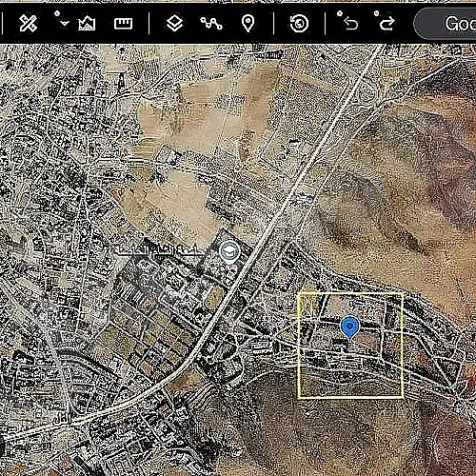Screen dimensions: 476x476
Task: Open historical imagery clock icon
Action: (x=299, y=23)
